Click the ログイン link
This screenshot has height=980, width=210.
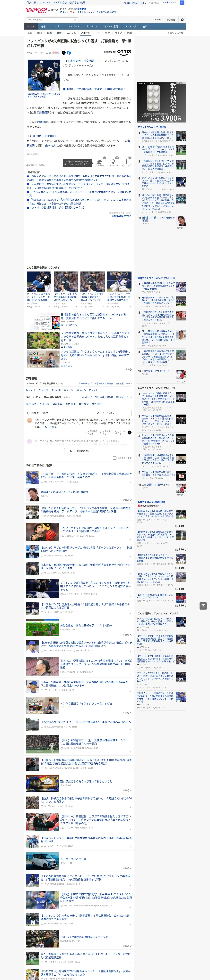tap(64, 12)
